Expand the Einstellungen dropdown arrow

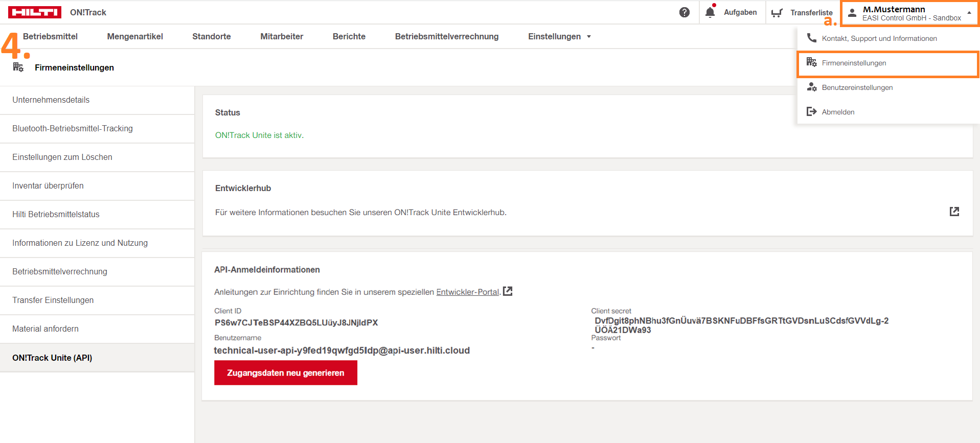tap(589, 37)
